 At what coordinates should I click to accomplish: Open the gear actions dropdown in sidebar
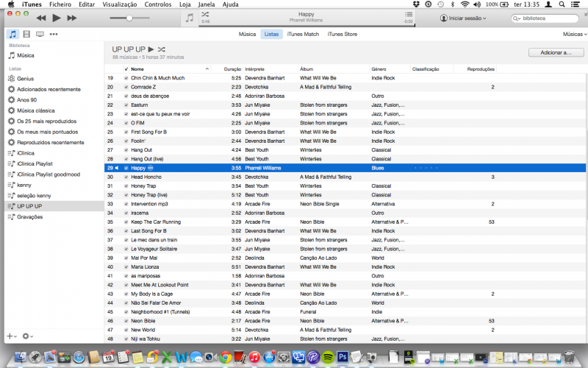(x=28, y=336)
